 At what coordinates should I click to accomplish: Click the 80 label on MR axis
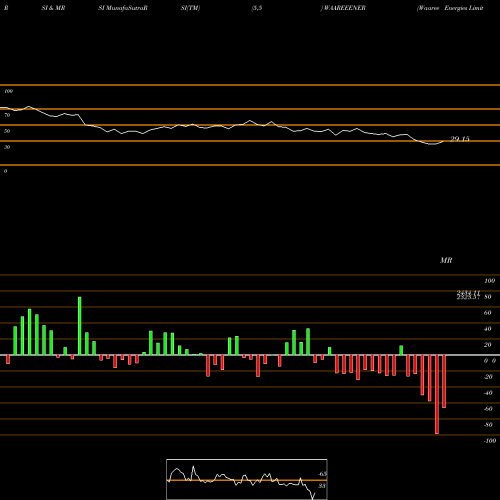tap(488, 297)
